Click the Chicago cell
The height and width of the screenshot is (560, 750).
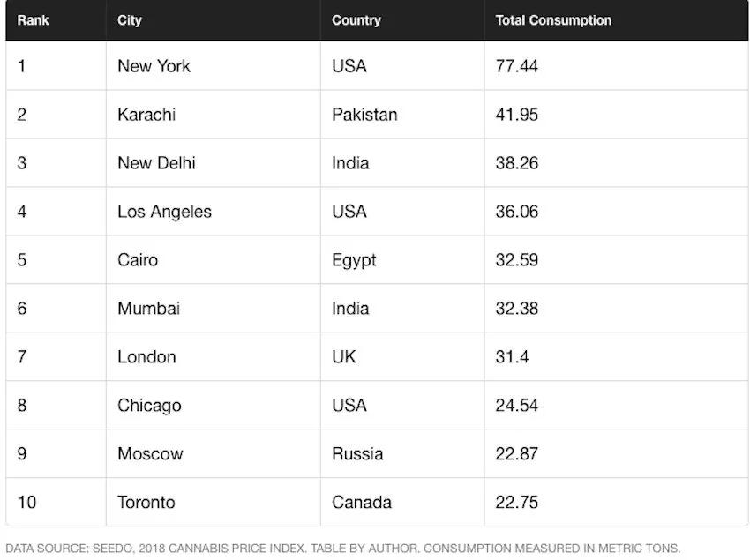click(149, 406)
